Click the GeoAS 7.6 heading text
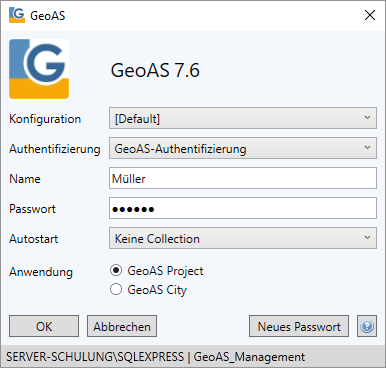The width and height of the screenshot is (386, 368). pyautogui.click(x=155, y=70)
